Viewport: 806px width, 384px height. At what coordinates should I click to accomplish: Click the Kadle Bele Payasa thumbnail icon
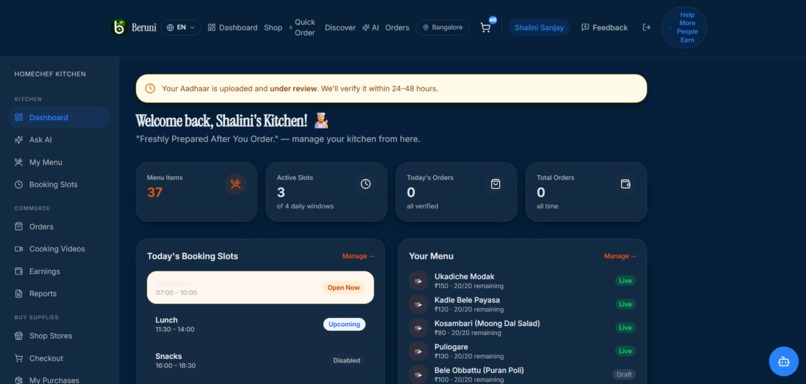[x=418, y=304]
